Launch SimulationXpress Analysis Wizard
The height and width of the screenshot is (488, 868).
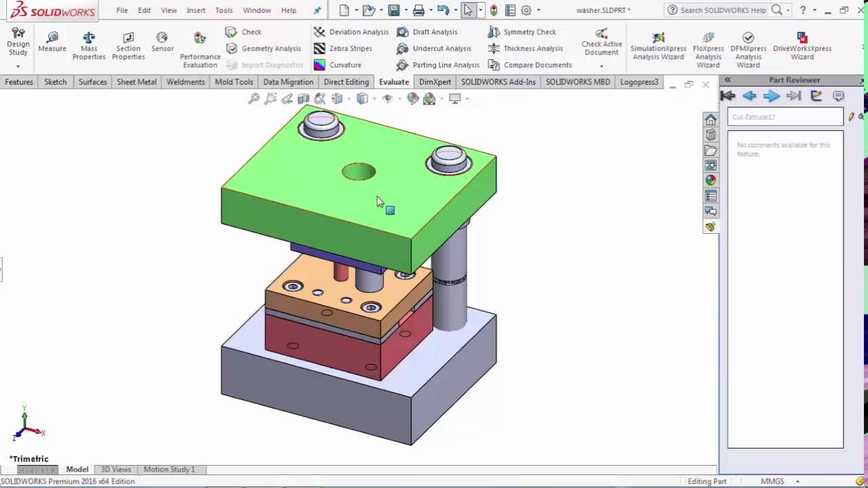(658, 45)
